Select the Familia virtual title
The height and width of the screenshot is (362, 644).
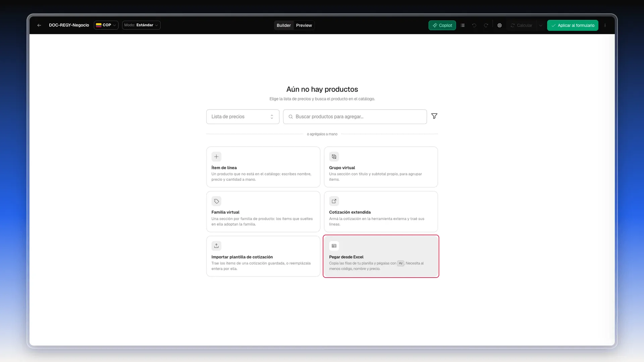tap(225, 212)
